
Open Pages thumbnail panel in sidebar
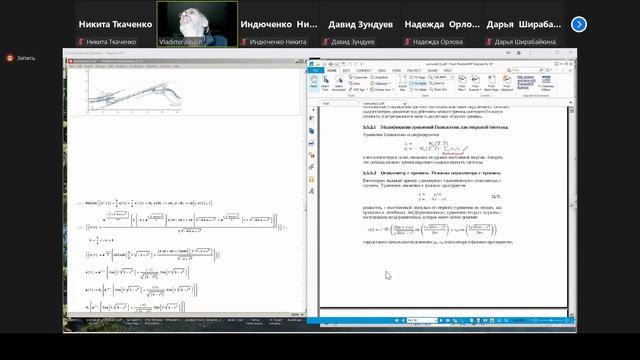311,131
